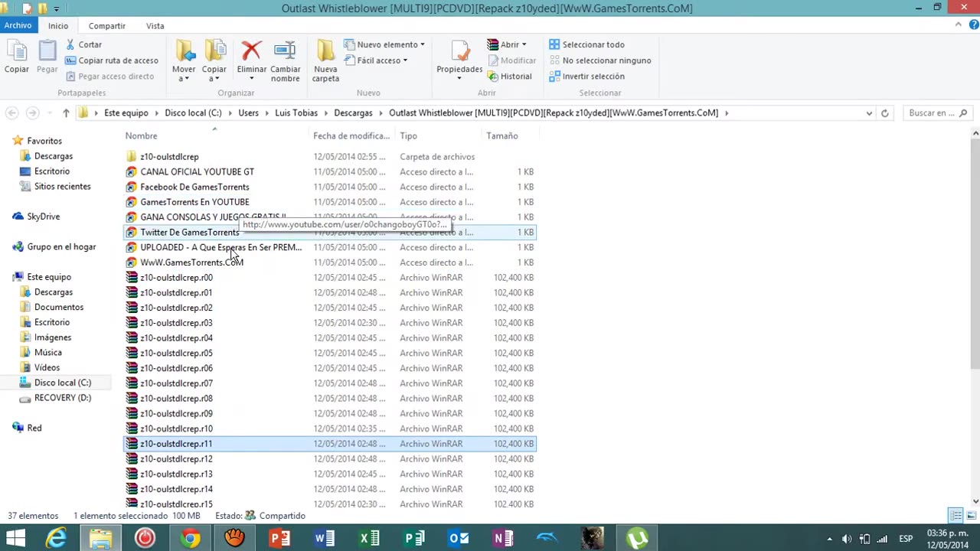Select Documentos under Este equipo
This screenshot has width=980, height=551.
[x=59, y=308]
